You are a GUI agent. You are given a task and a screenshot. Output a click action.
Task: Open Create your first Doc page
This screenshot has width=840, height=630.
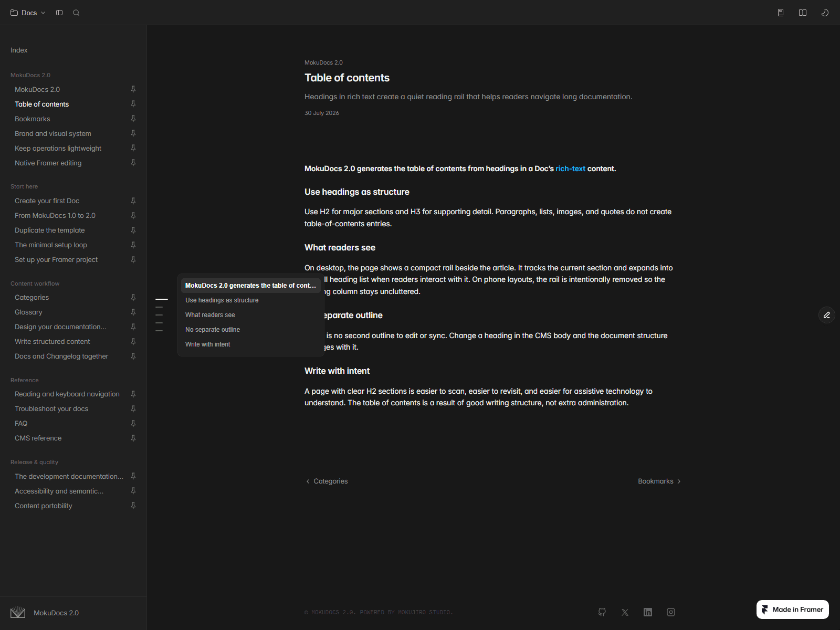[x=47, y=201]
